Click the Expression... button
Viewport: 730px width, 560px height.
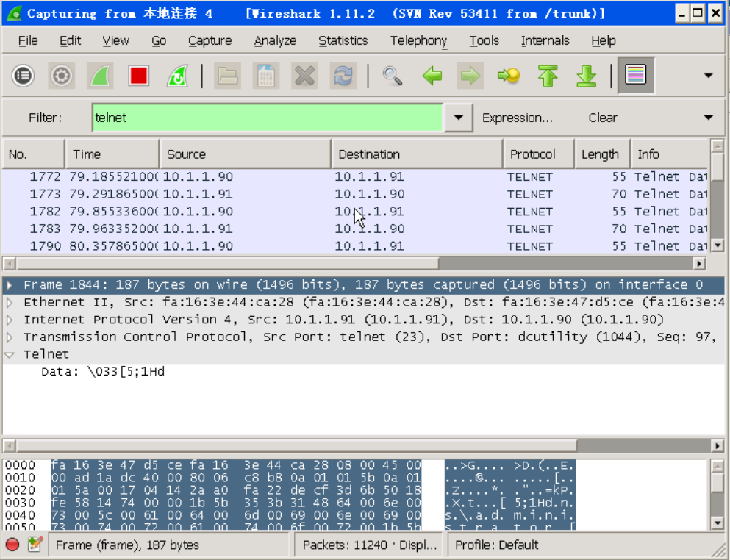pos(518,118)
